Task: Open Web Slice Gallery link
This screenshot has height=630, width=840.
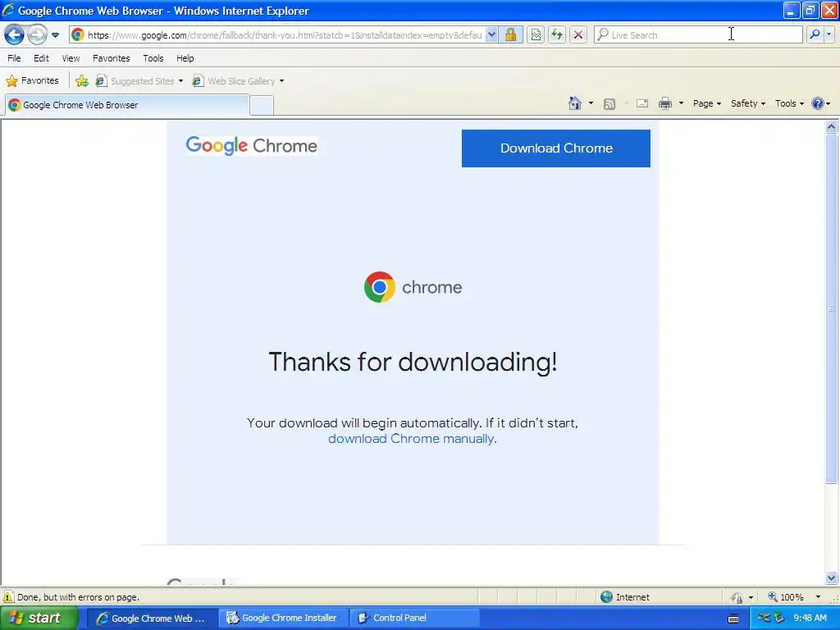Action: (234, 81)
